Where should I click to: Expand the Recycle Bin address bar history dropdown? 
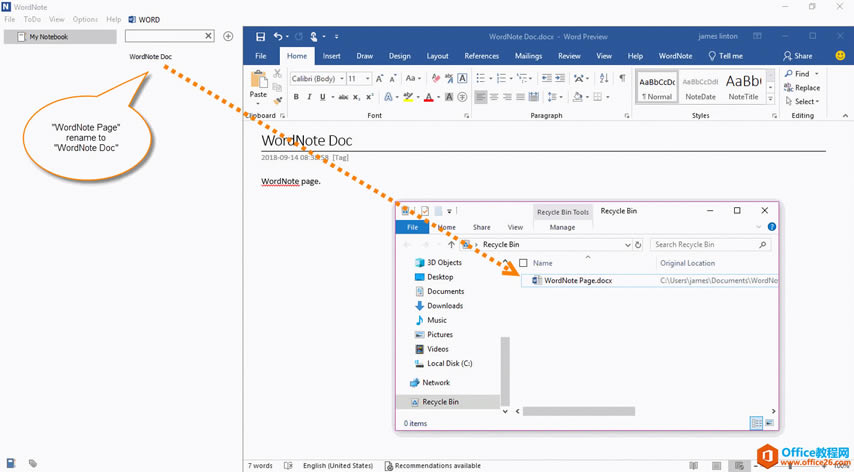point(628,244)
